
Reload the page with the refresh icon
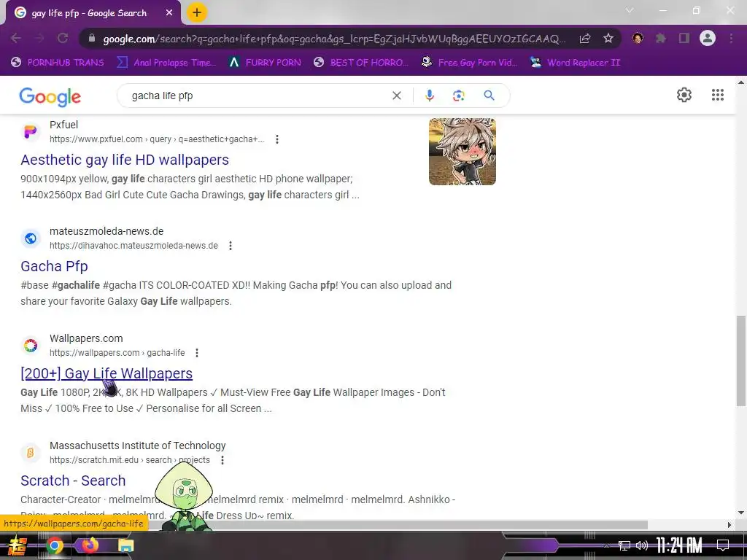tap(63, 38)
